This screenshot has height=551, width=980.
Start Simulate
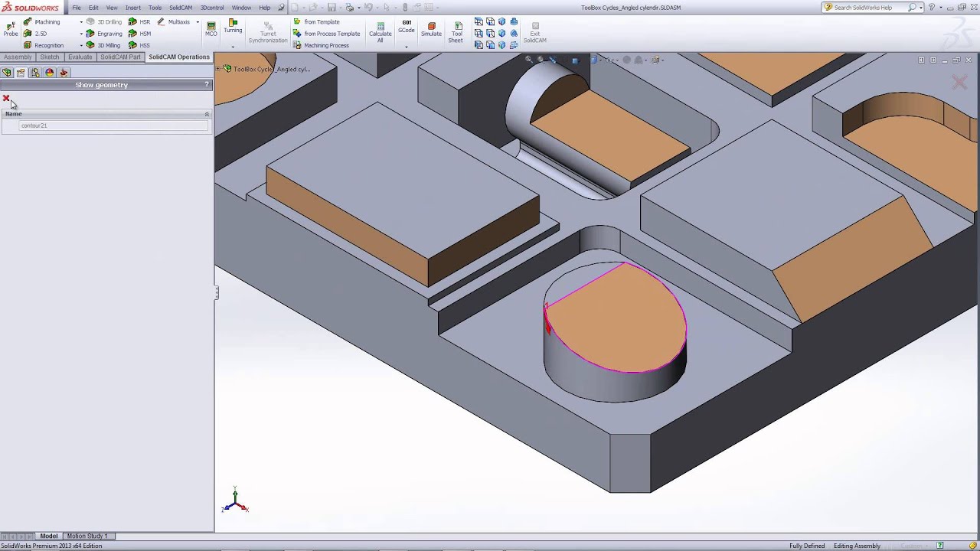click(431, 30)
